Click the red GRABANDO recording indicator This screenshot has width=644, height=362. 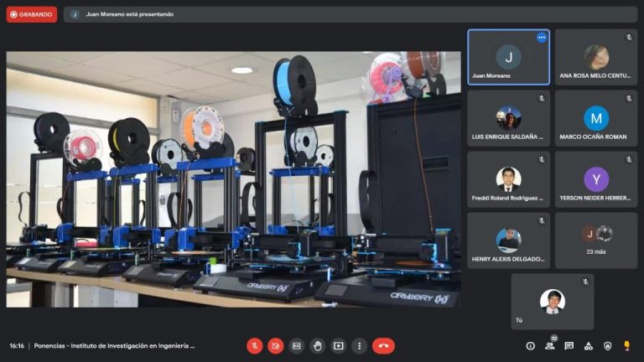tap(32, 14)
